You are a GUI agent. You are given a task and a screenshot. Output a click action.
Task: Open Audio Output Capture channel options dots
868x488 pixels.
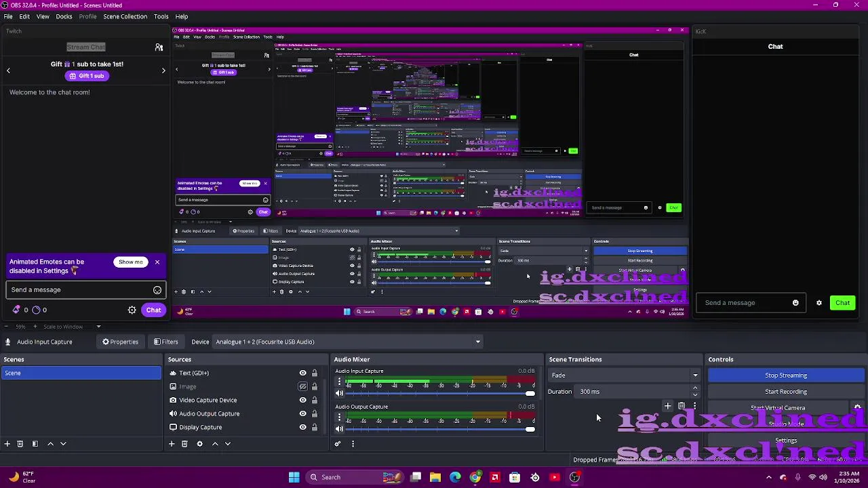click(x=339, y=418)
